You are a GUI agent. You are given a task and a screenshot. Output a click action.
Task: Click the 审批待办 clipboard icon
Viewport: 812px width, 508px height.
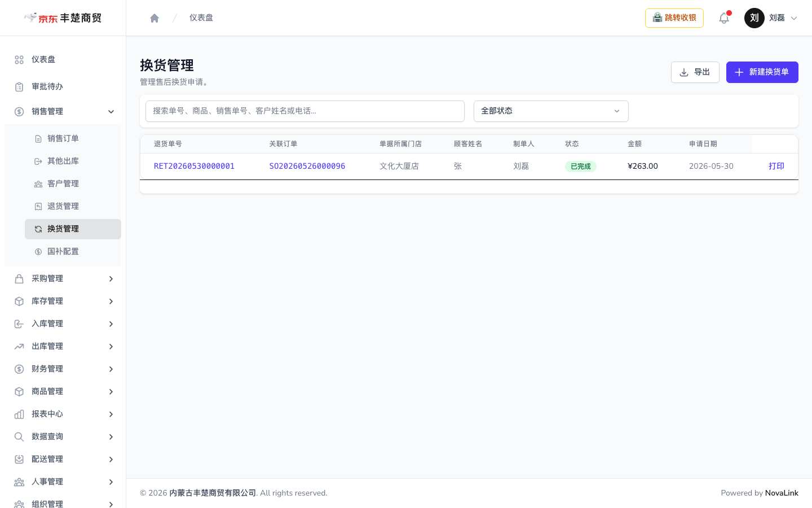point(19,87)
